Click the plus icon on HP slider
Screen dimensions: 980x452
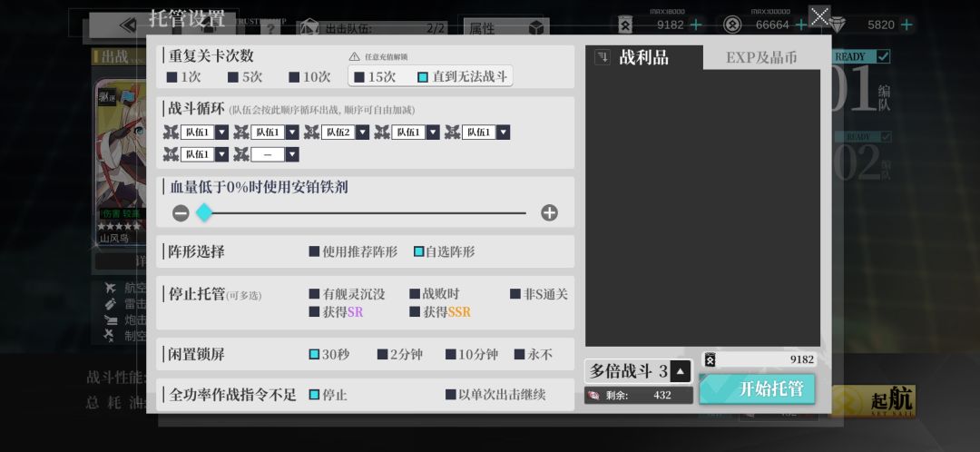click(549, 213)
